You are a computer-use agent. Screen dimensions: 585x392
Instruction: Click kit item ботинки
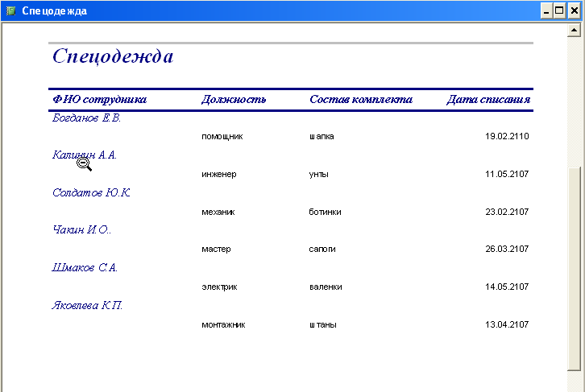pos(325,212)
